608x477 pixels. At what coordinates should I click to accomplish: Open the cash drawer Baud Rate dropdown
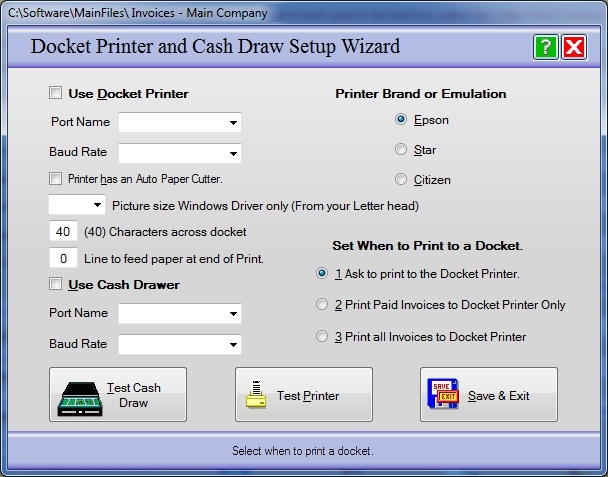pos(180,344)
